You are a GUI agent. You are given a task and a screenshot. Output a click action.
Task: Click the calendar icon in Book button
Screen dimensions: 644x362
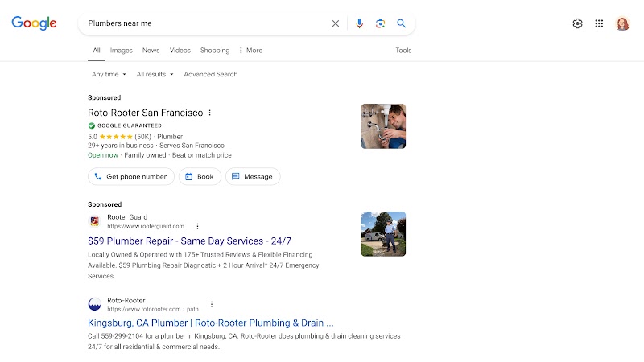(x=188, y=176)
